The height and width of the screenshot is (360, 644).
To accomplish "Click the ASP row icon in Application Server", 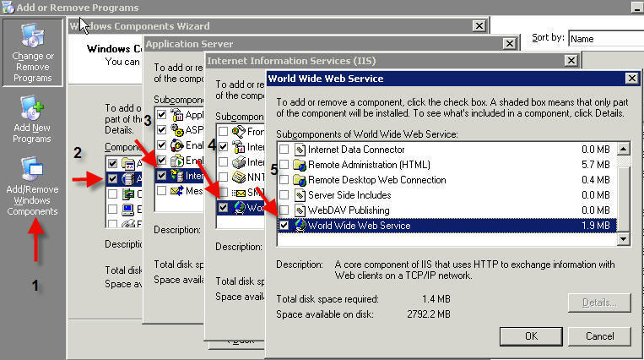I will click(177, 130).
